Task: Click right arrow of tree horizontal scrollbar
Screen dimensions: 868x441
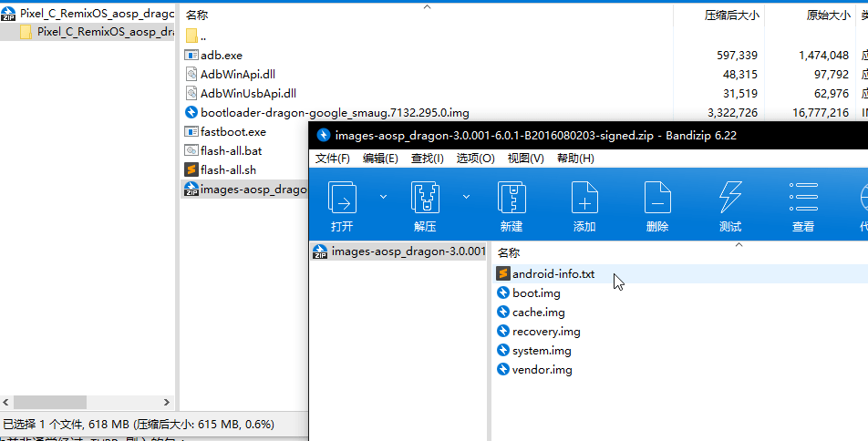Action: coord(167,402)
